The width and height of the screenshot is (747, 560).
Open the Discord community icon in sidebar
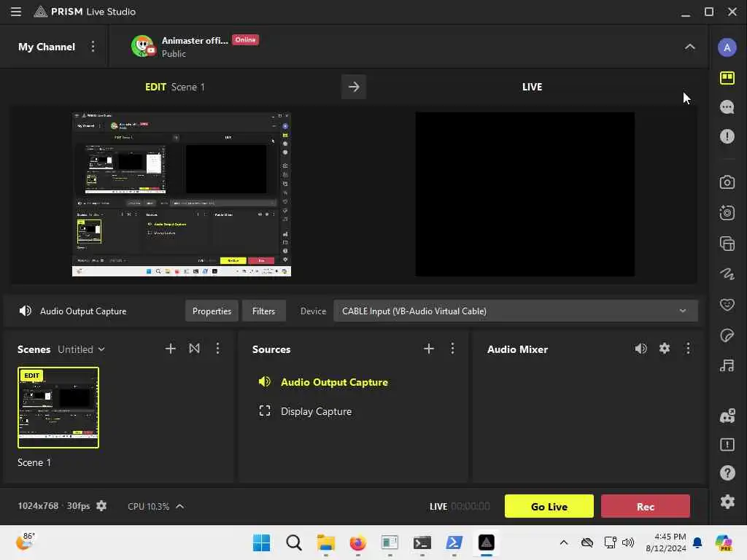[727, 416]
